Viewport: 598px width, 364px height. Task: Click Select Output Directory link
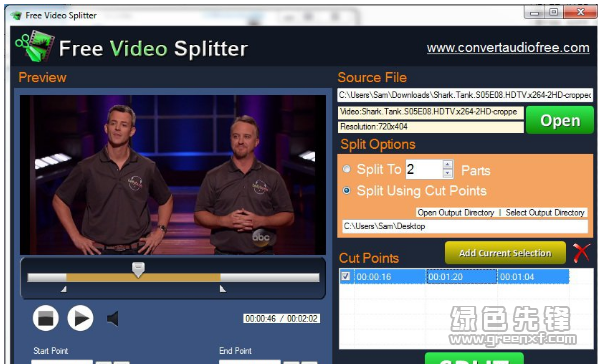click(x=545, y=213)
